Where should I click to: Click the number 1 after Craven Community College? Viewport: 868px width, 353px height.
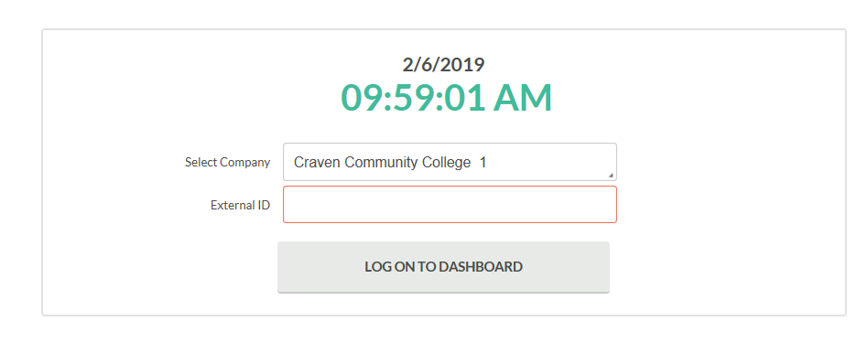[x=483, y=163]
